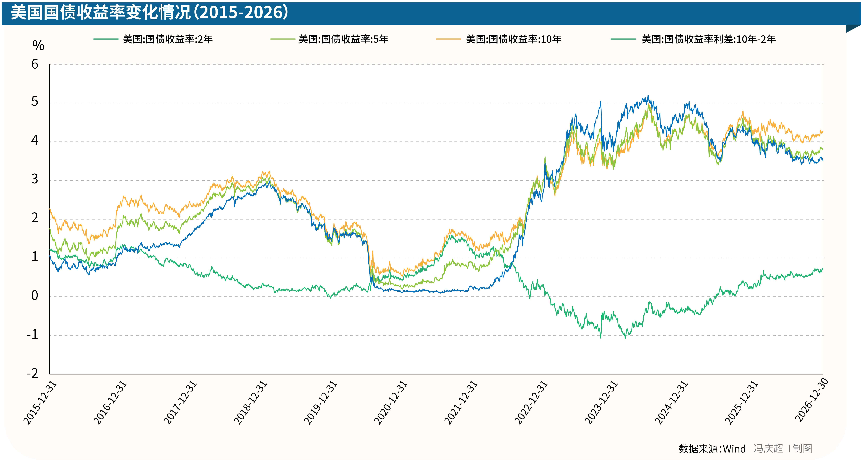Click the percent unit symbol above y-axis
Image resolution: width=868 pixels, height=468 pixels.
(x=38, y=45)
